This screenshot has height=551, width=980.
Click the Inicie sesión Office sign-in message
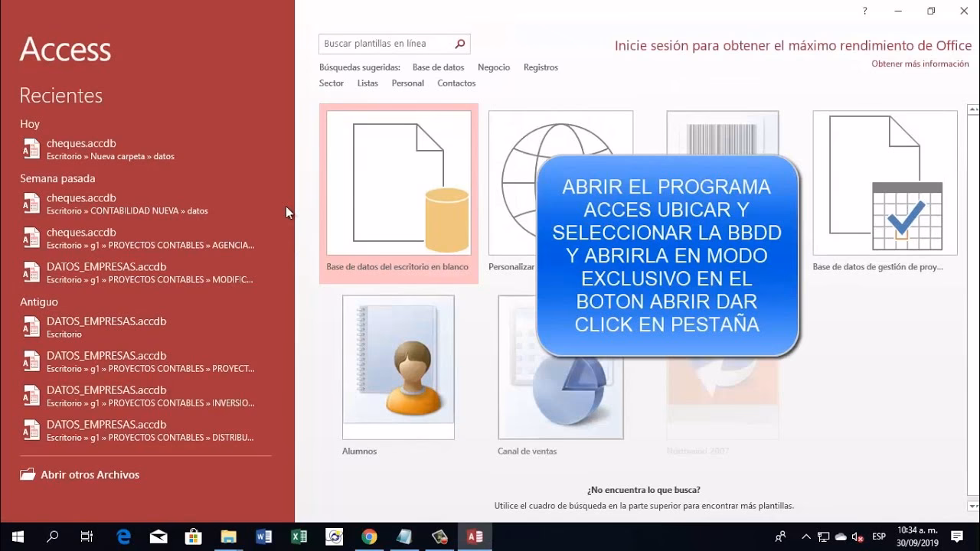pos(793,46)
